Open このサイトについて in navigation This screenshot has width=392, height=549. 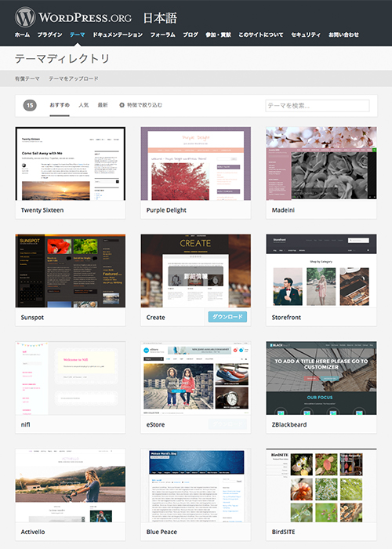[261, 35]
